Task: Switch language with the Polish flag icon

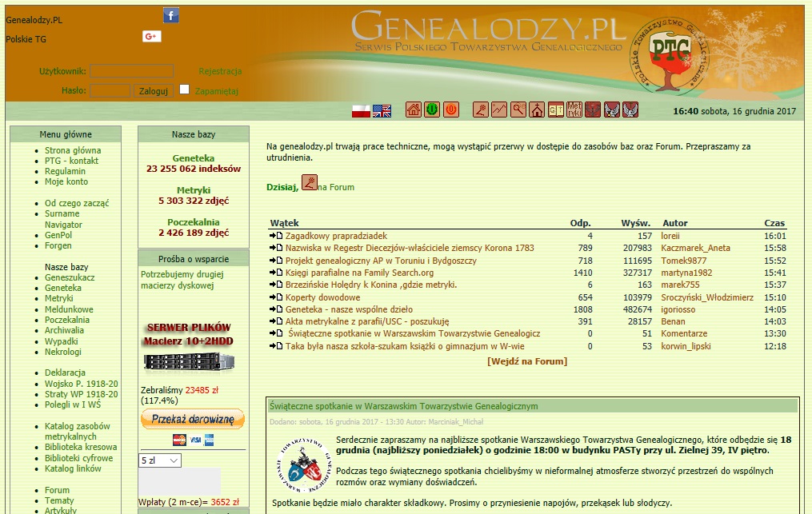Action: (x=361, y=111)
